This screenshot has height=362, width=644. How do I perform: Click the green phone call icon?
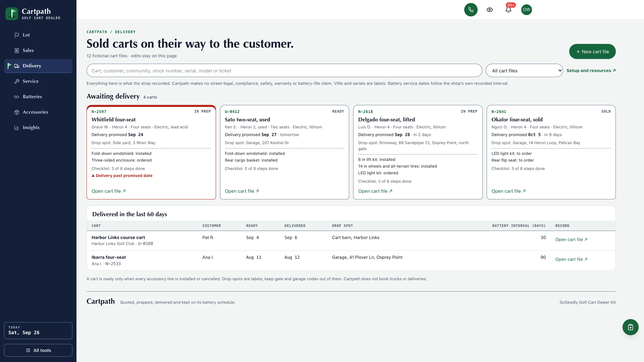coord(471,10)
